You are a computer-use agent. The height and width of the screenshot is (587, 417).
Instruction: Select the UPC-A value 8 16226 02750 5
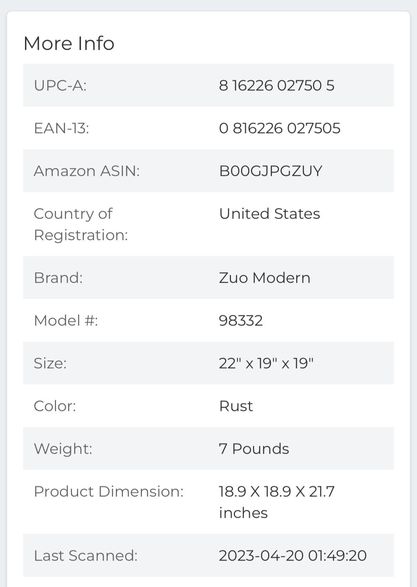click(277, 86)
